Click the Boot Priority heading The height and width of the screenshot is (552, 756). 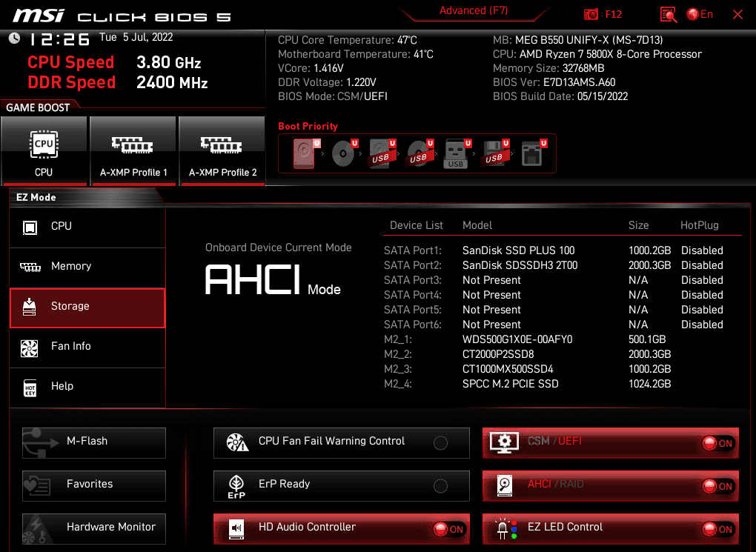(308, 126)
